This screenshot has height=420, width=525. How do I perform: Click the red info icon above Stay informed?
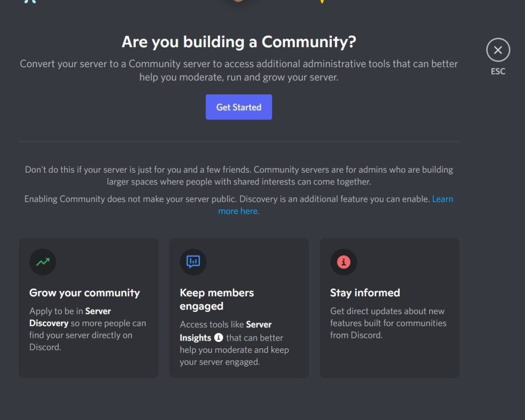coord(344,262)
